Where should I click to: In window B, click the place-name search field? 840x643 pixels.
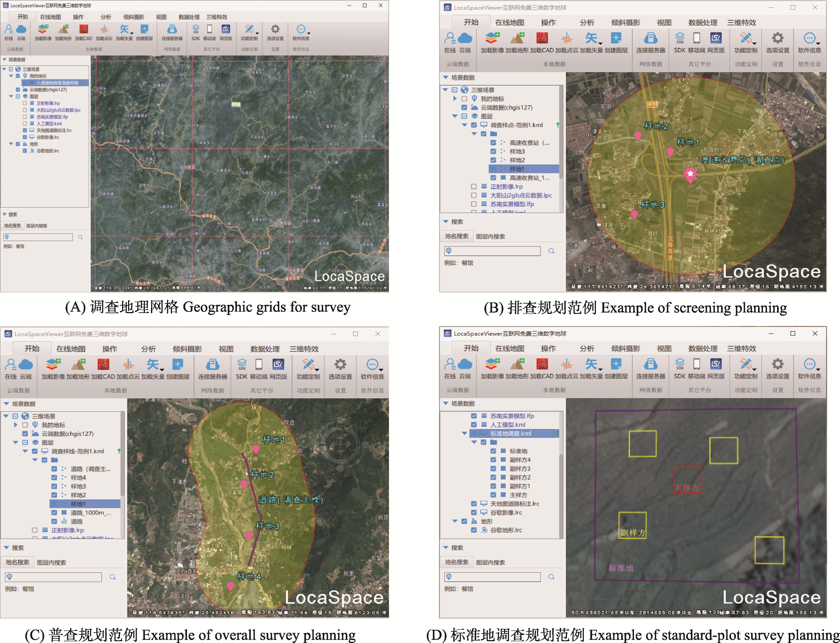pos(493,251)
